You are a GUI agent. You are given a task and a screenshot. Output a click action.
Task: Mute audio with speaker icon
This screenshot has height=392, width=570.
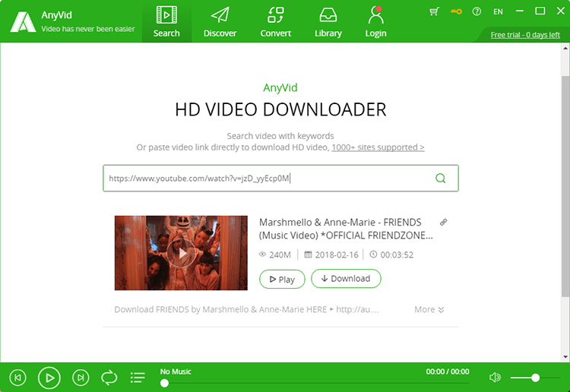tap(495, 378)
